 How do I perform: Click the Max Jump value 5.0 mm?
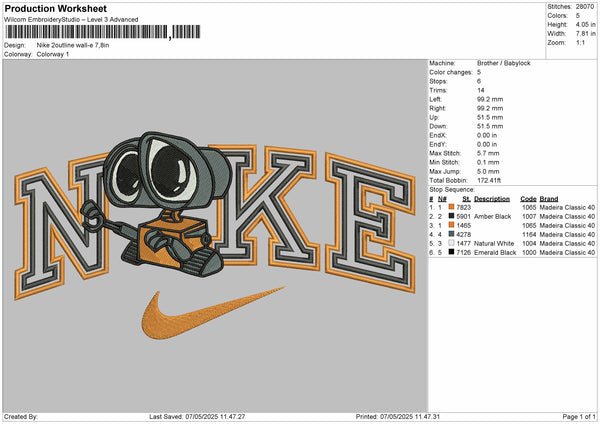(x=488, y=171)
